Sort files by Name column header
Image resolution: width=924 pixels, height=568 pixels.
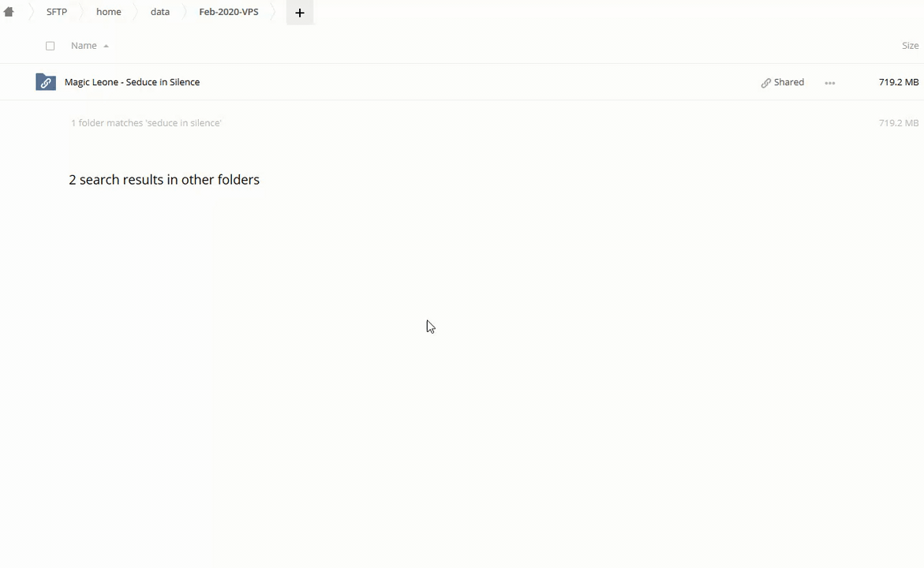point(84,46)
